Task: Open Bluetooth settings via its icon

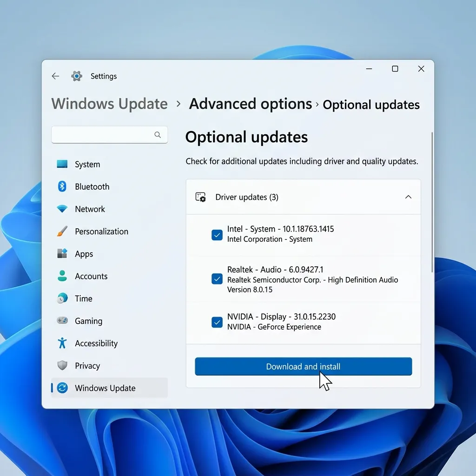Action: (62, 186)
